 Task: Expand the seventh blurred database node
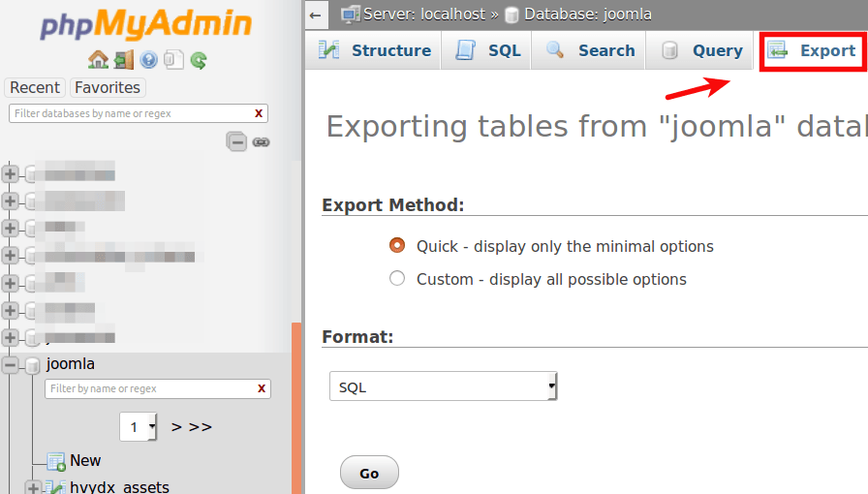click(x=10, y=337)
